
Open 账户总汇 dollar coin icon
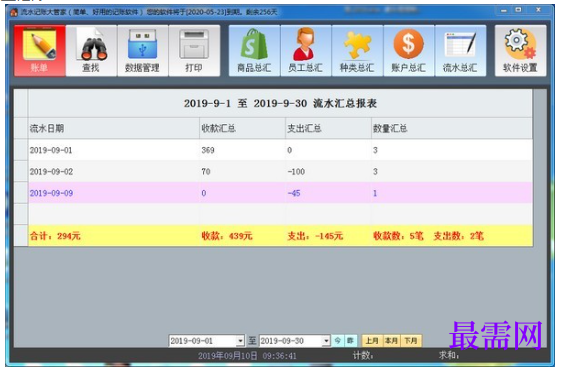point(409,50)
